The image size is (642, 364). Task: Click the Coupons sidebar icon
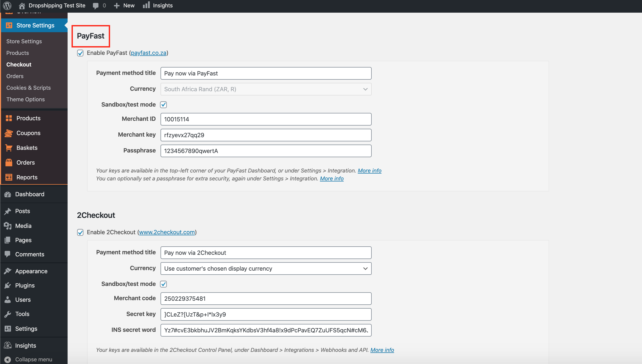(9, 133)
